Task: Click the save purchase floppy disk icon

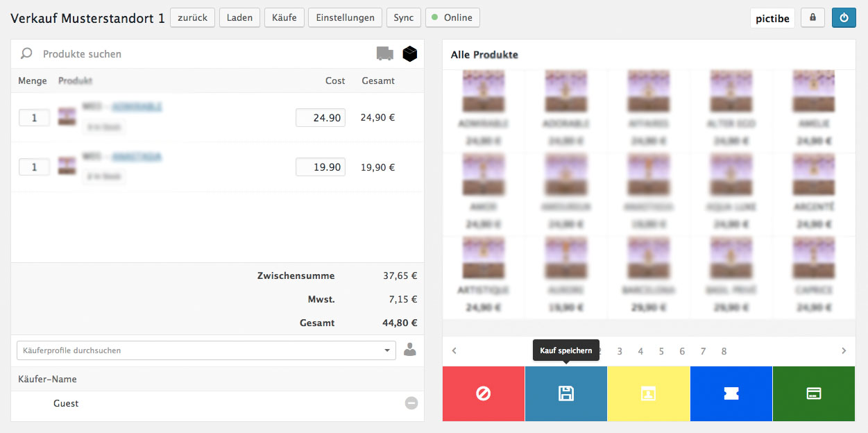Action: [x=566, y=393]
